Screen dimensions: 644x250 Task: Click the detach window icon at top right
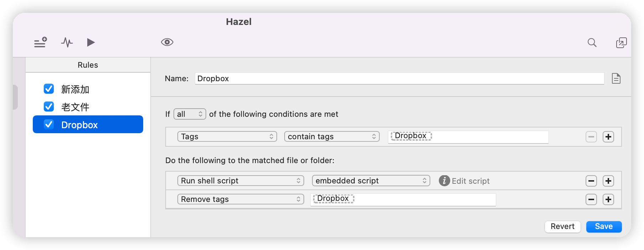[x=621, y=43]
